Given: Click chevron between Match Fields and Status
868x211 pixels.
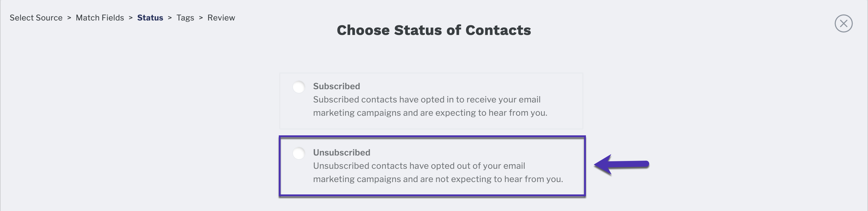Looking at the screenshot, I should click(x=131, y=18).
